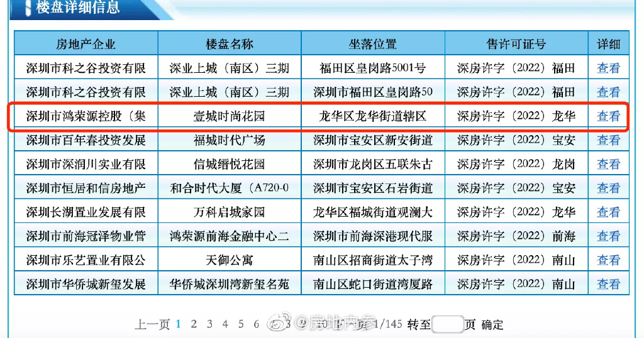Select location cell 深圳市龙岗区五联朱古
Screen dimensions: 644x338
(x=372, y=165)
